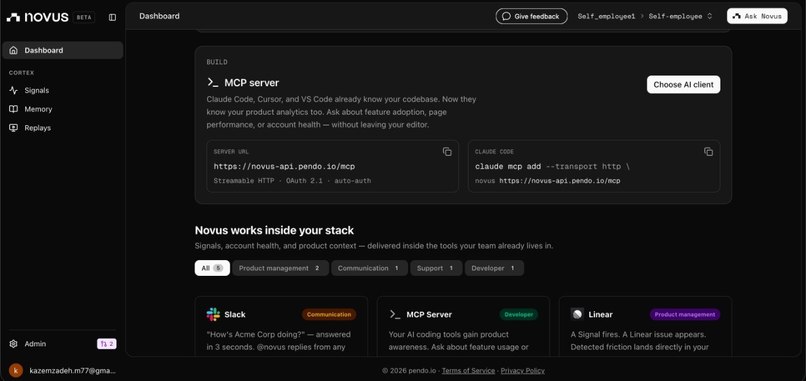Select the All filter tab
806x381 pixels.
tap(212, 268)
